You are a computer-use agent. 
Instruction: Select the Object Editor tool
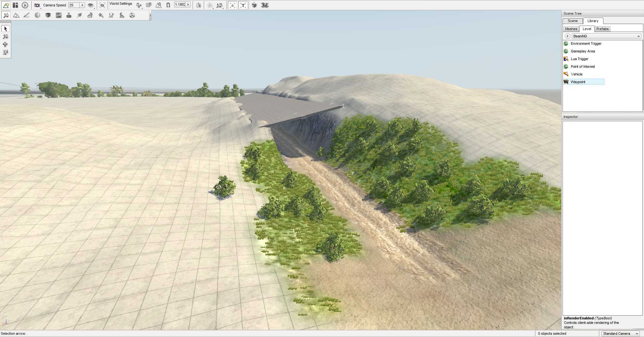click(x=6, y=15)
